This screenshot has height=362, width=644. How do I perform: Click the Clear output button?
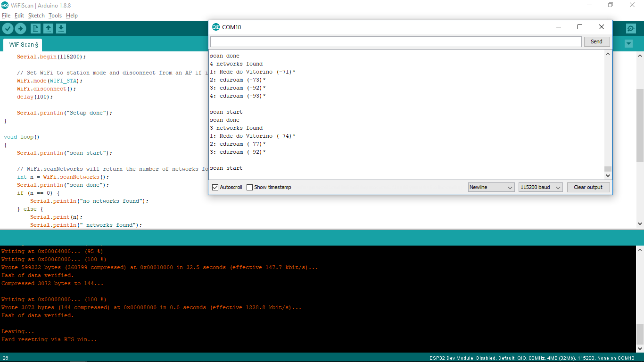click(x=588, y=187)
